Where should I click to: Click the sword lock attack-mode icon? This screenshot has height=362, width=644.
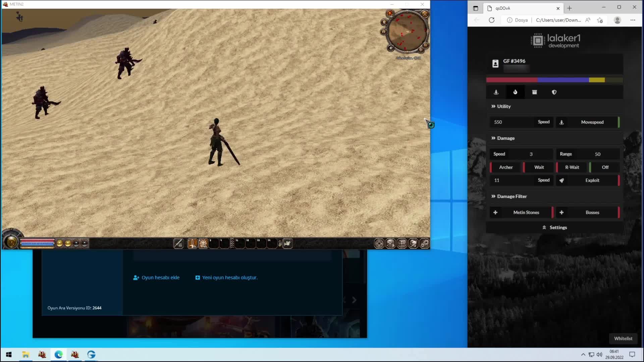coord(178,243)
